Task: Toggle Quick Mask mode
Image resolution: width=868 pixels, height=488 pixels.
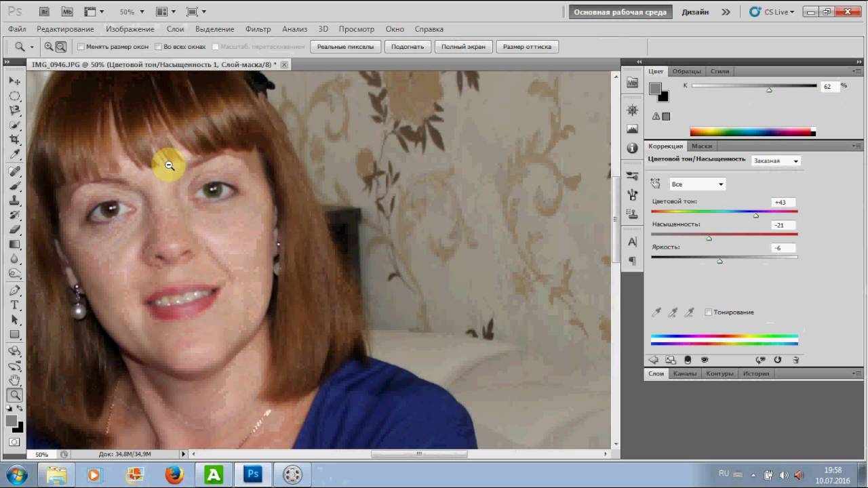Action: click(x=14, y=442)
